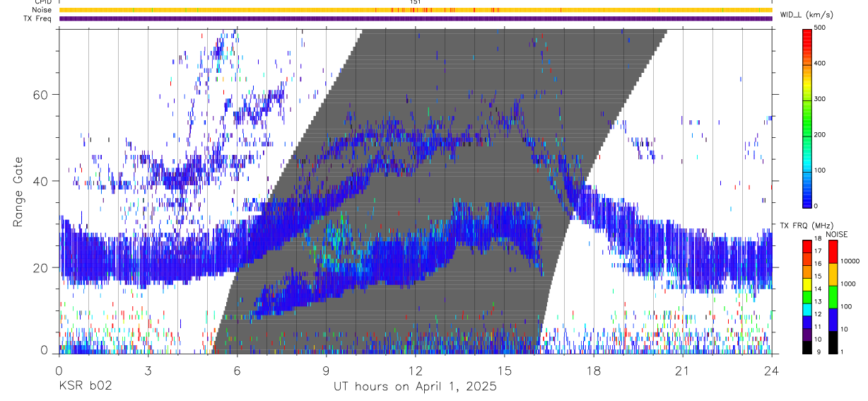Click the 'WID⊥ (km/s)' colorbar title
This screenshot has height=401, width=868.
click(x=807, y=14)
